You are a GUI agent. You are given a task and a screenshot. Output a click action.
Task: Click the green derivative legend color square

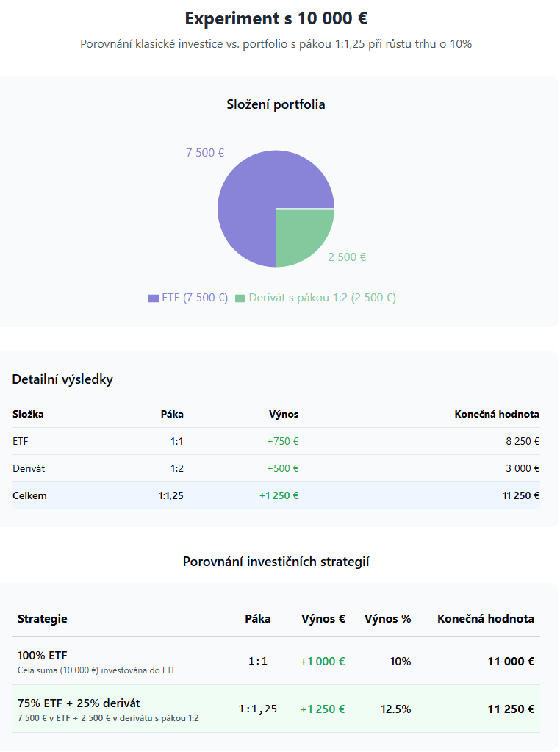240,298
